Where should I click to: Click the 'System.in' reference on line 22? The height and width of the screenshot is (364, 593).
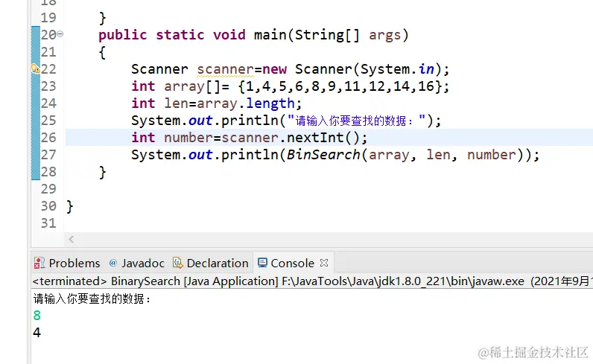click(397, 69)
